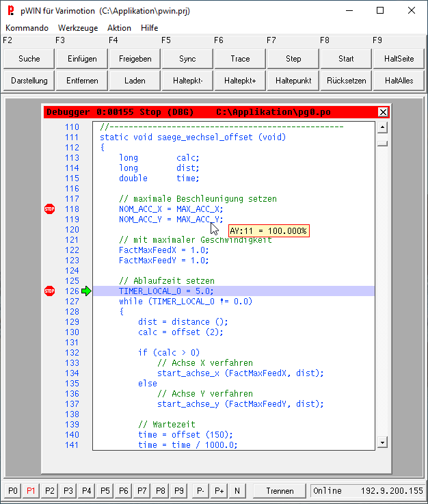Switch to program tab P8
The height and width of the screenshot is (504, 428).
(161, 491)
